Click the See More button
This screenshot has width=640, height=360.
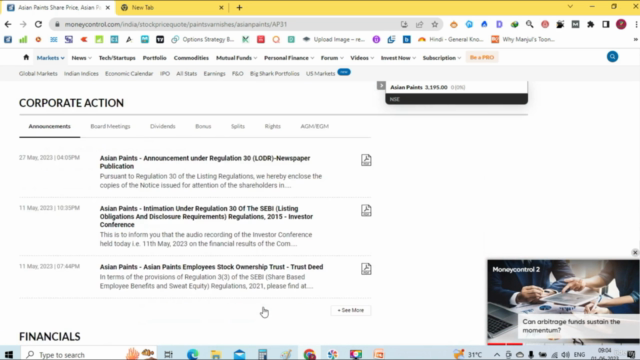(x=351, y=310)
